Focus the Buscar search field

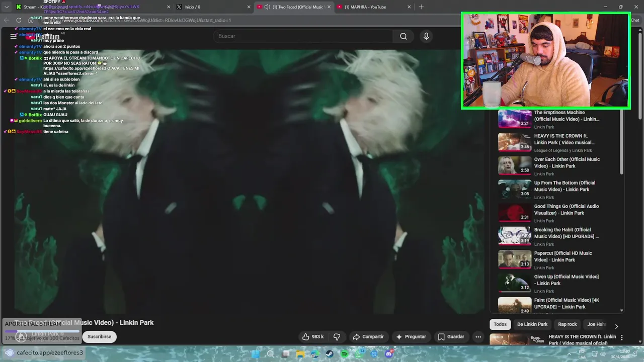pos(302,36)
